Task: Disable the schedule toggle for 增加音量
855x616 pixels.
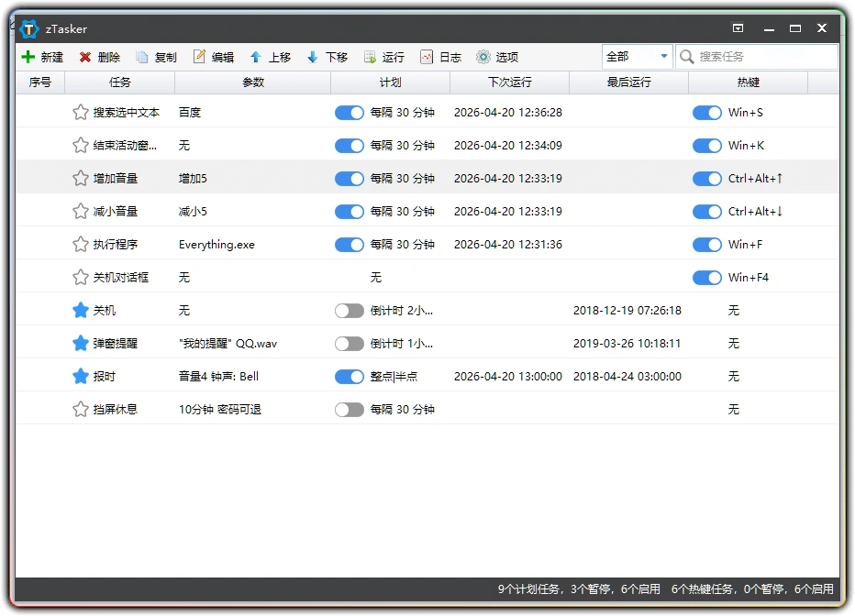Action: [349, 178]
